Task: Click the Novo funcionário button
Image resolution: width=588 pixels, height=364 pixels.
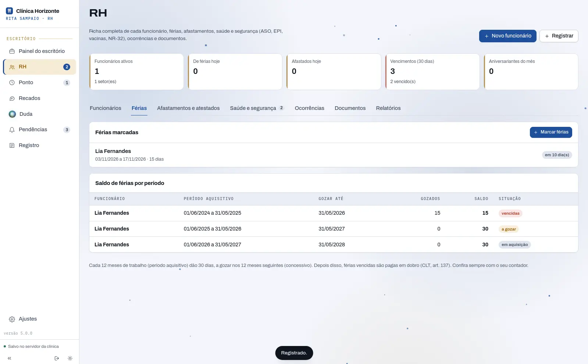Action: [508, 36]
